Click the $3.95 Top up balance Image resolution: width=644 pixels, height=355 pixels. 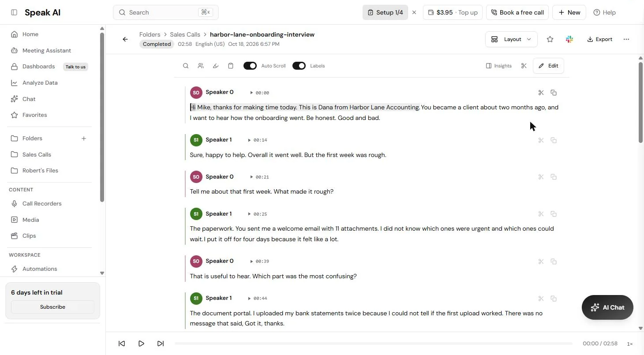[453, 12]
